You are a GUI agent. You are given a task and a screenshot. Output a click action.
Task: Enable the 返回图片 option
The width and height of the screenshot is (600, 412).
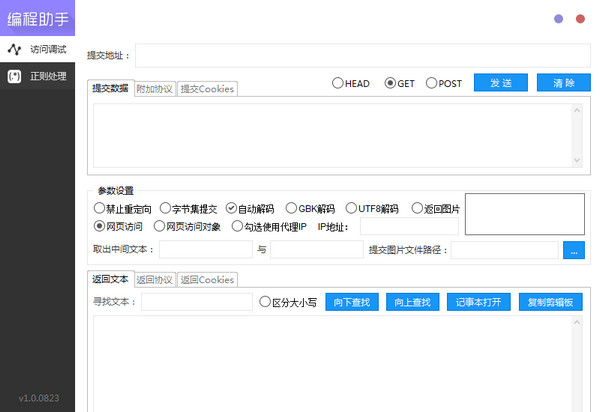pos(435,208)
